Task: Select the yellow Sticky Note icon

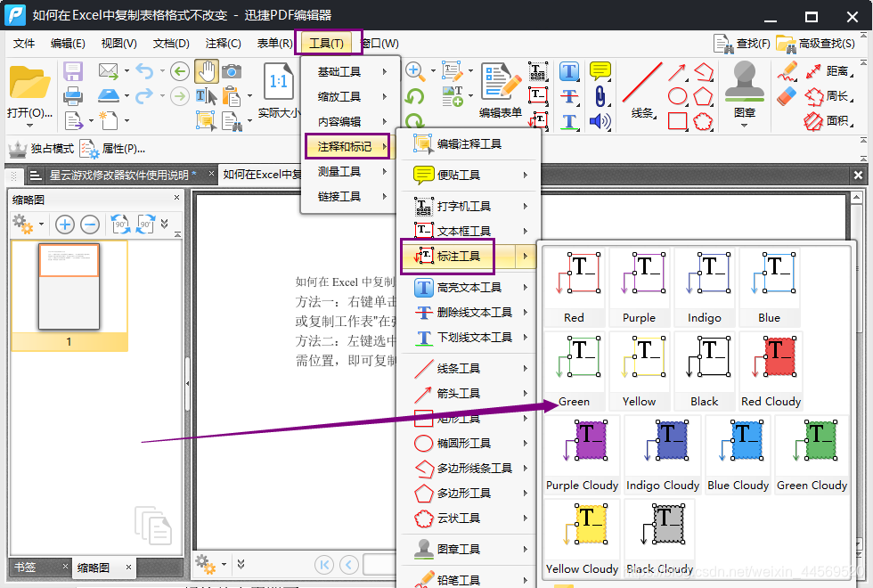Action: pos(600,71)
